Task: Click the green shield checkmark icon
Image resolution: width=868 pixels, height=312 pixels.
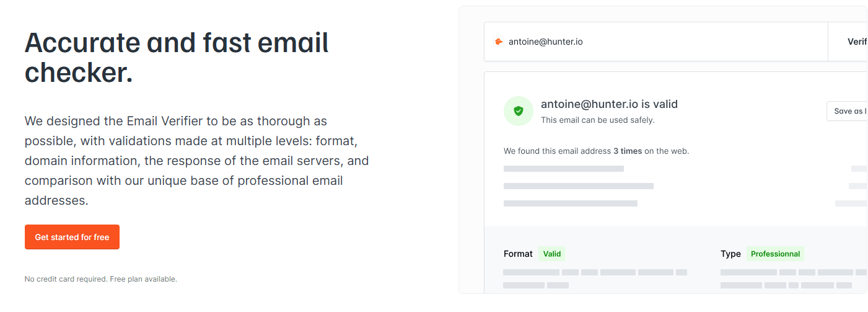Action: pos(519,111)
